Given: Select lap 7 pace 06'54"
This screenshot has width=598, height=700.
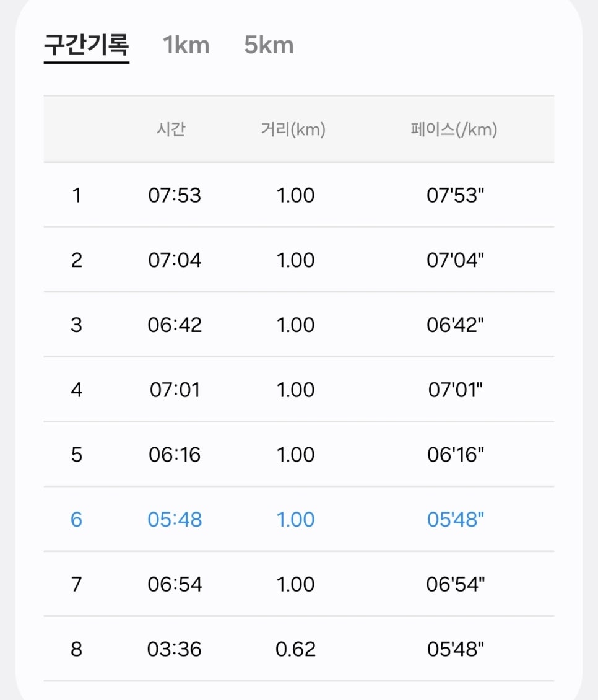Looking at the screenshot, I should coord(455,584).
